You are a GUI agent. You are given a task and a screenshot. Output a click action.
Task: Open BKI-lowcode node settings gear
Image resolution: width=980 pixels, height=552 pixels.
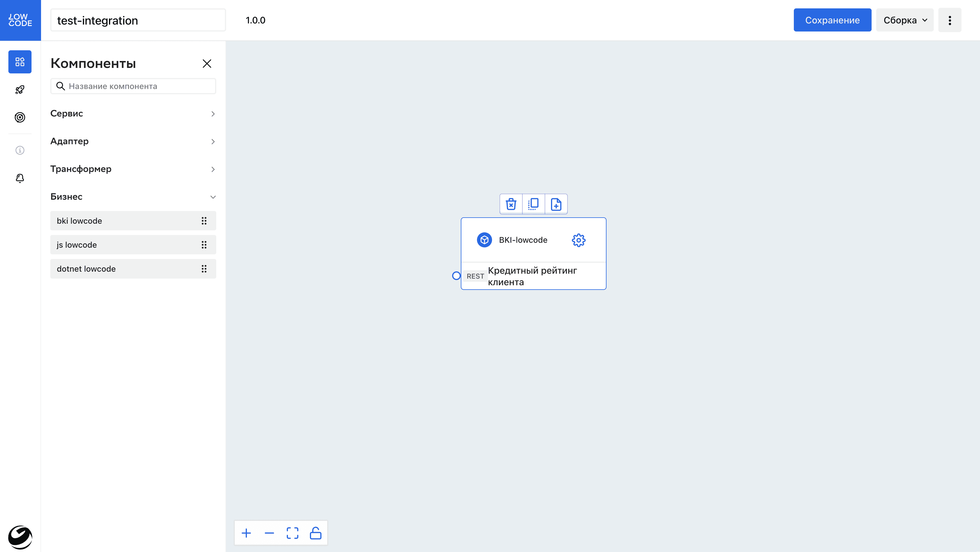pos(578,240)
